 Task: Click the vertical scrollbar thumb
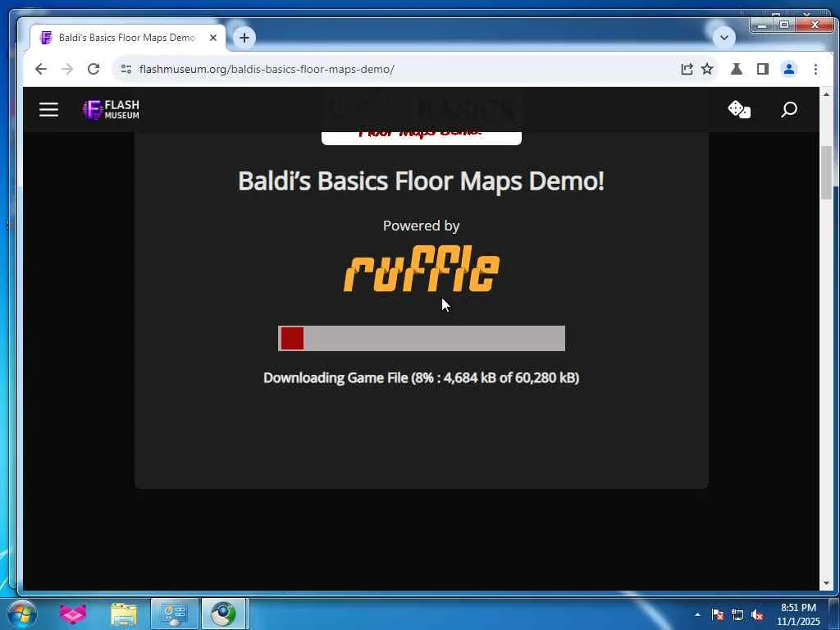click(826, 172)
